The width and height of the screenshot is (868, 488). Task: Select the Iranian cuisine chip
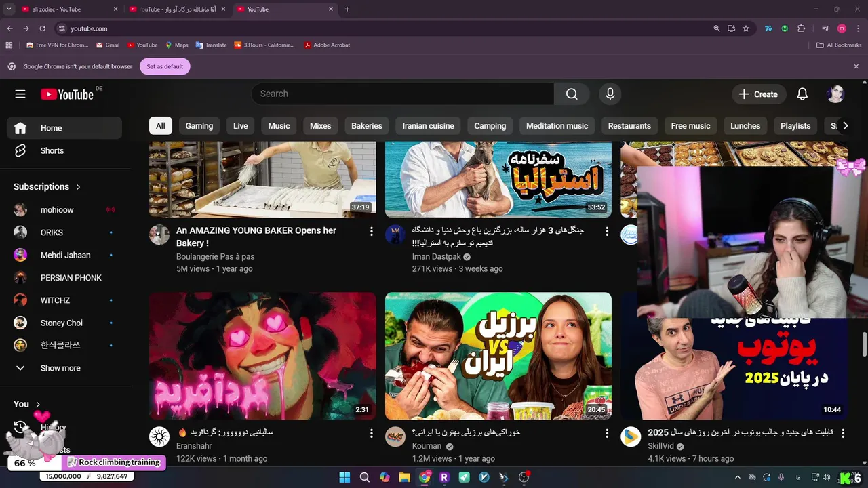[x=428, y=126]
